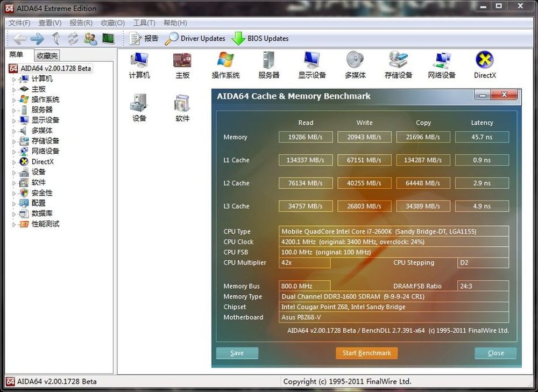
Task: Click the L1 Cache Read value 134337 MB/s
Action: pos(306,160)
